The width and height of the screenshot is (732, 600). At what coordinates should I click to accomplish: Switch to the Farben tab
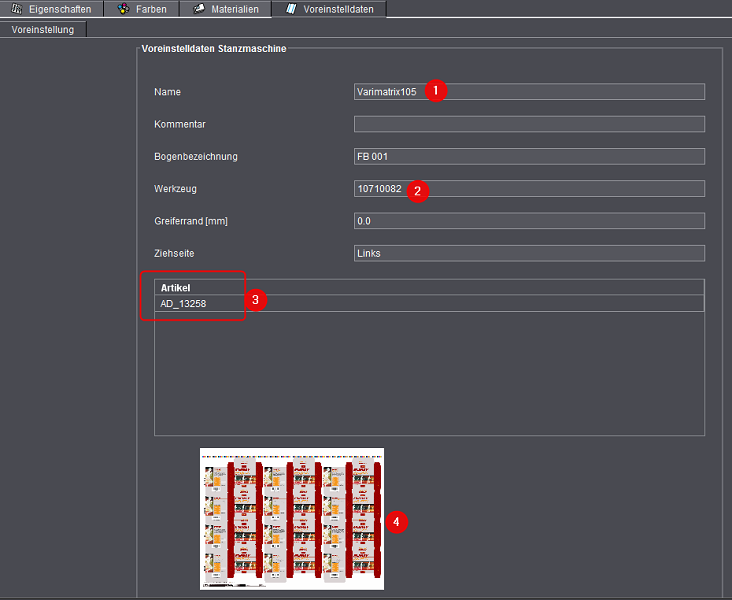tap(141, 9)
